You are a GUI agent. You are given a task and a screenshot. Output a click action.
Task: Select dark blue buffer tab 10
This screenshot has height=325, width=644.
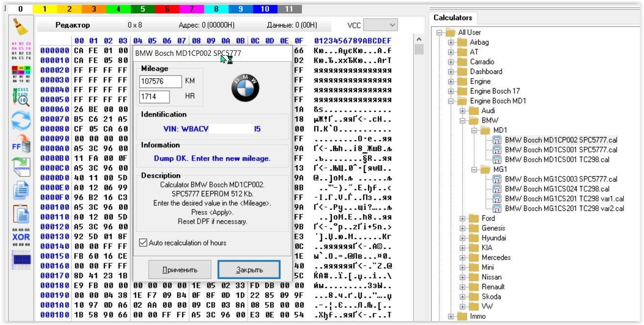pyautogui.click(x=265, y=9)
